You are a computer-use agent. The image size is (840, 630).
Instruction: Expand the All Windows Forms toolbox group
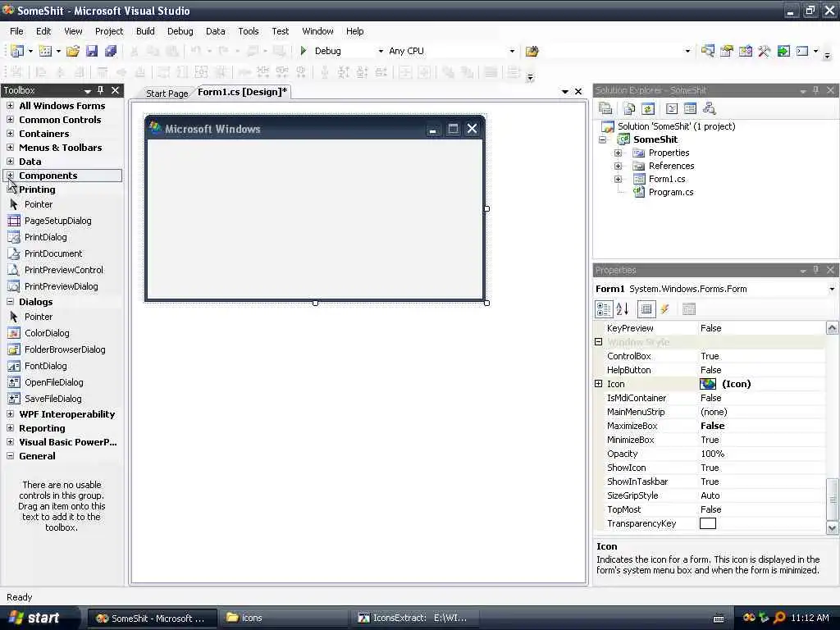pyautogui.click(x=10, y=106)
